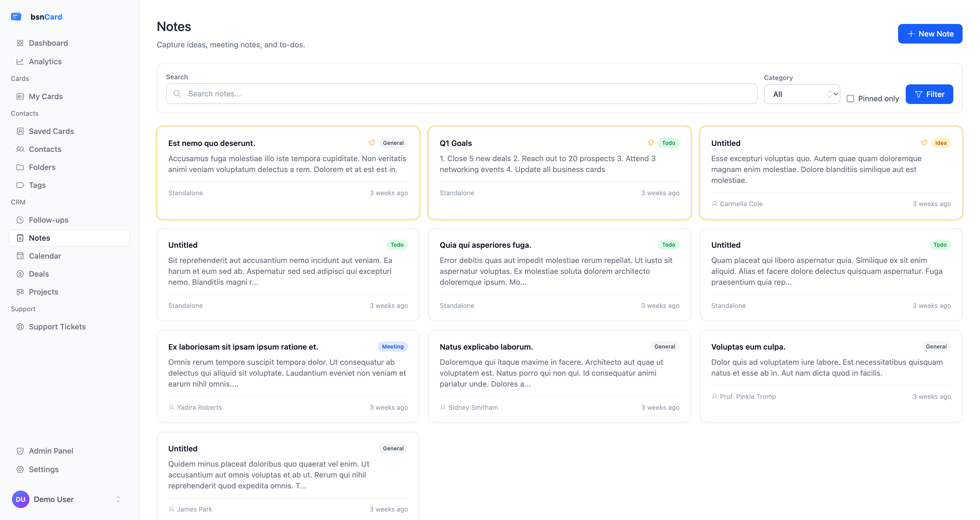This screenshot has height=520, width=980.
Task: Go to Calendar in the sidebar
Action: click(45, 256)
